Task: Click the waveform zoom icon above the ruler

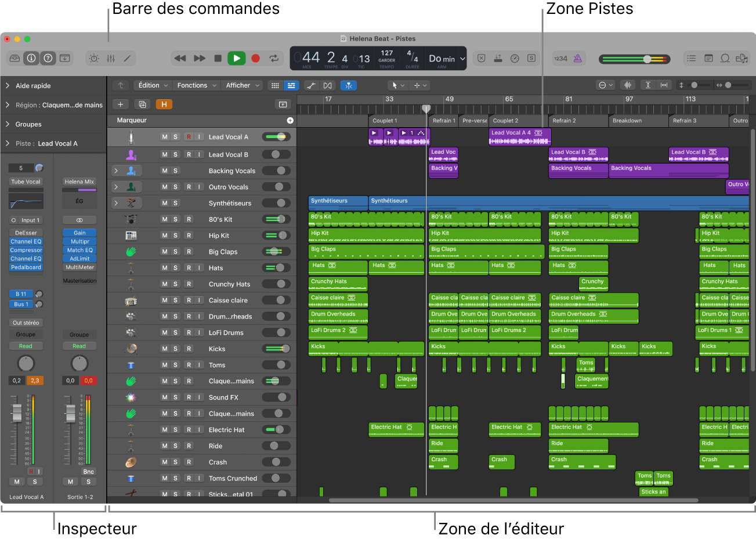Action: (x=627, y=85)
